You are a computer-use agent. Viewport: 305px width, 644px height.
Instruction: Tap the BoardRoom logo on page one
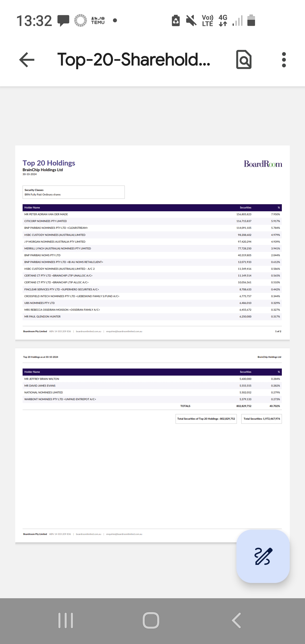(263, 164)
